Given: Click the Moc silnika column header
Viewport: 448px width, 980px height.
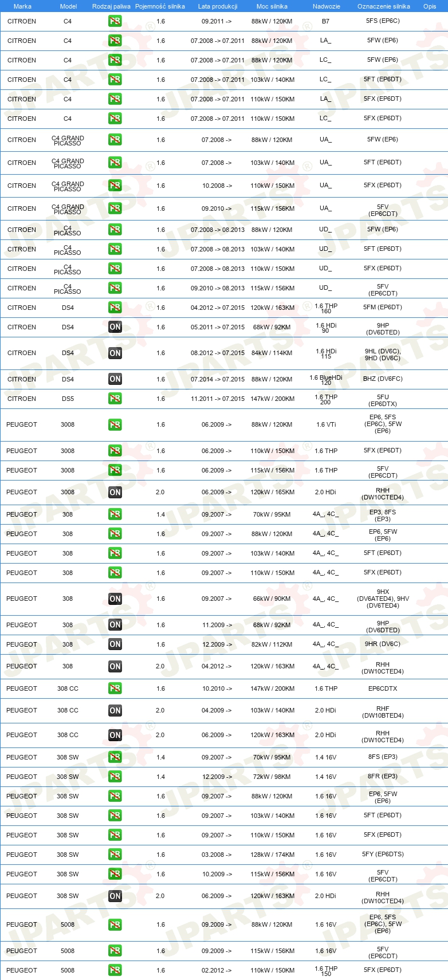Looking at the screenshot, I should click(272, 6).
